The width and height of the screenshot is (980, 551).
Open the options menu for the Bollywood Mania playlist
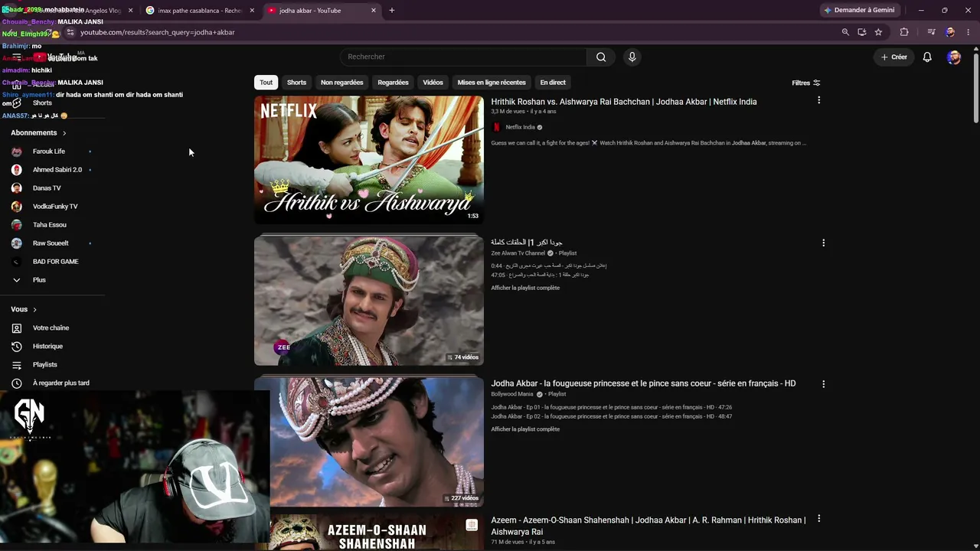tap(824, 383)
